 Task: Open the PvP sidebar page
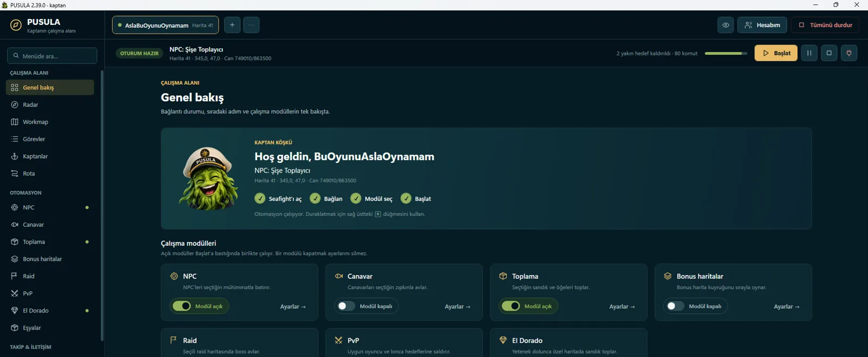tap(50, 294)
